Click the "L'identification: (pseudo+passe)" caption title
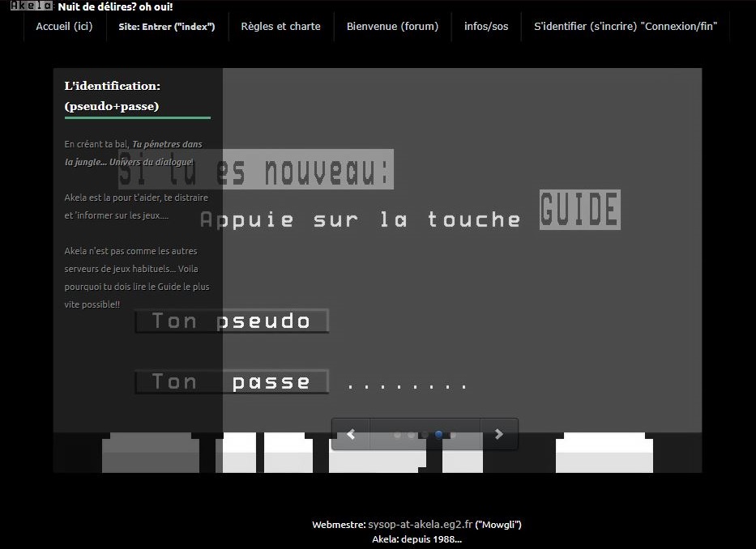This screenshot has height=549, width=756. point(113,96)
